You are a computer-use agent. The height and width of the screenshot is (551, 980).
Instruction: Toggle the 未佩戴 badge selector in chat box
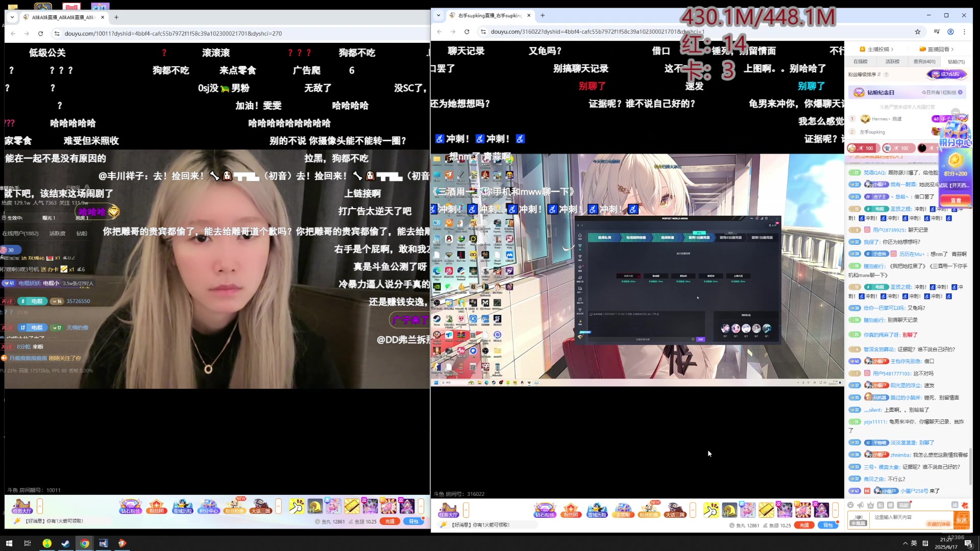tap(858, 519)
